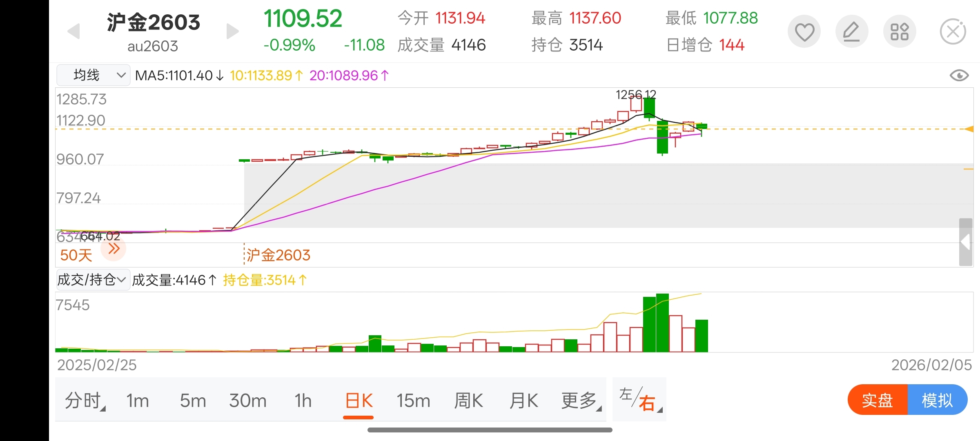
Task: Select the 30m timeframe tab
Action: pyautogui.click(x=247, y=400)
